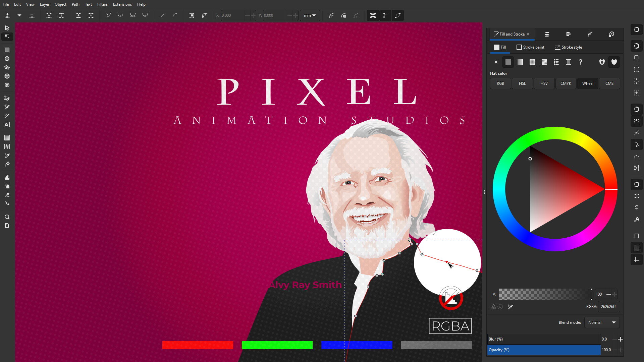
Task: Click Delete selected nodes icon
Action: click(x=32, y=15)
